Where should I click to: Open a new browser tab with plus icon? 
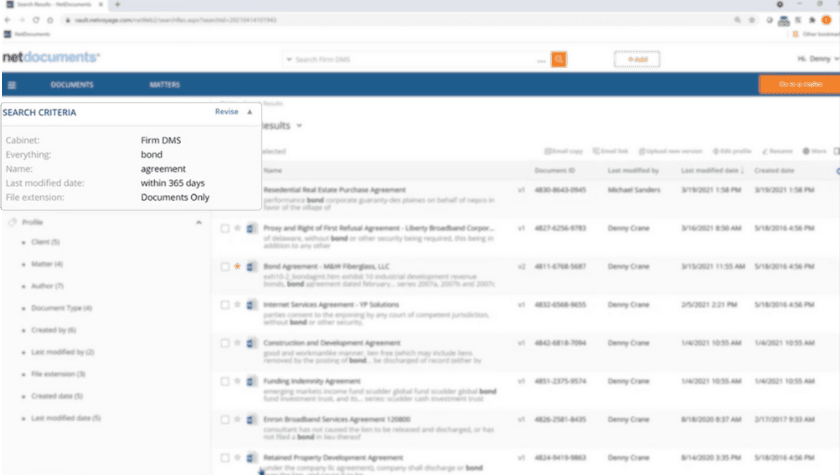[117, 4]
